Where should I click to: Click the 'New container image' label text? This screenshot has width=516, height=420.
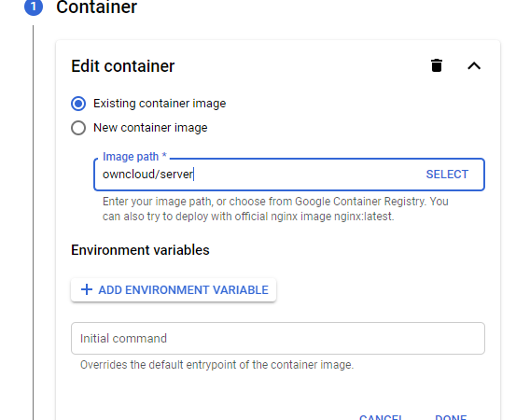pos(150,128)
